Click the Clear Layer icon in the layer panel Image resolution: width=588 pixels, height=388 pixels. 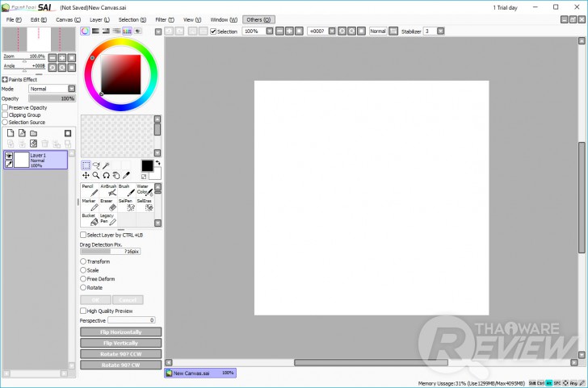pyautogui.click(x=33, y=144)
